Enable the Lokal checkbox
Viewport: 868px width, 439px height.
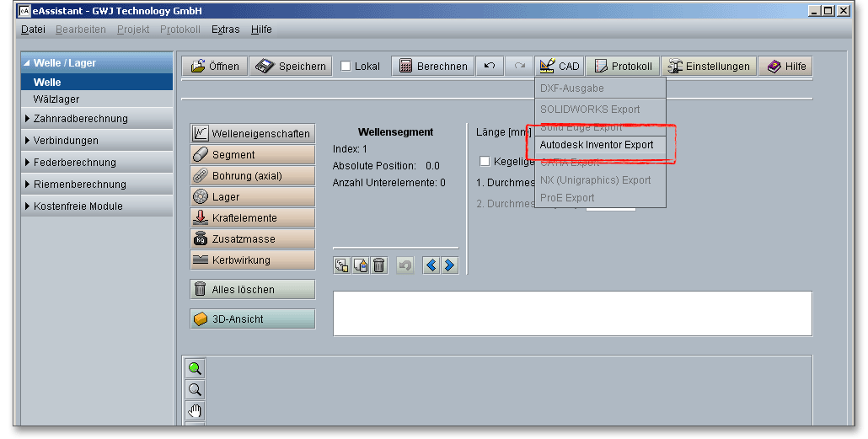346,67
